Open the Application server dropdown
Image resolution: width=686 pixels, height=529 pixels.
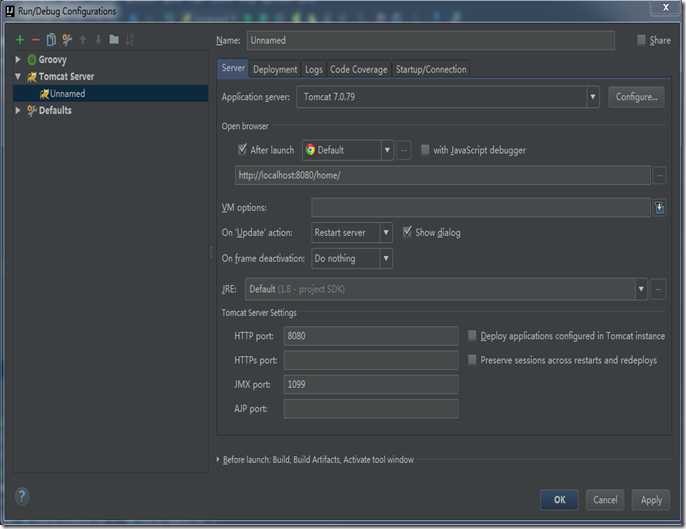[592, 97]
